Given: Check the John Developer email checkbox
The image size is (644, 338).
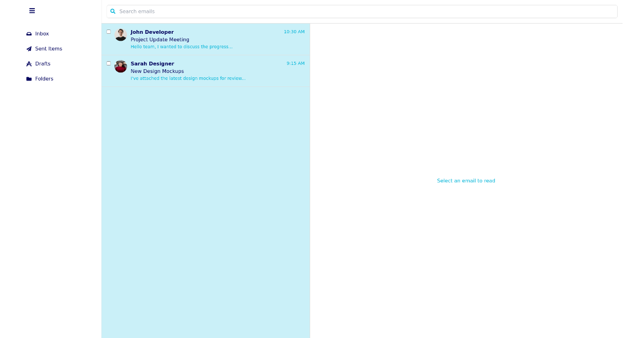Looking at the screenshot, I should coord(108,32).
